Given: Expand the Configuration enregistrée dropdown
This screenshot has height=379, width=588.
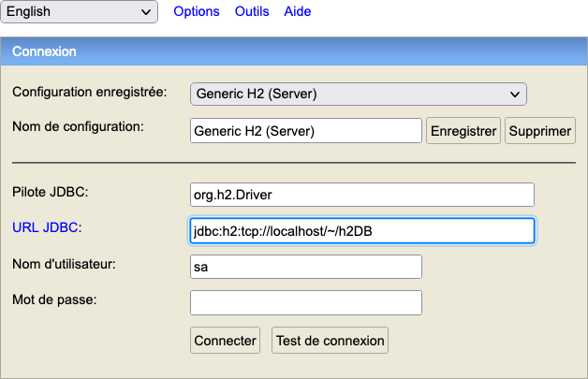Looking at the screenshot, I should click(359, 95).
